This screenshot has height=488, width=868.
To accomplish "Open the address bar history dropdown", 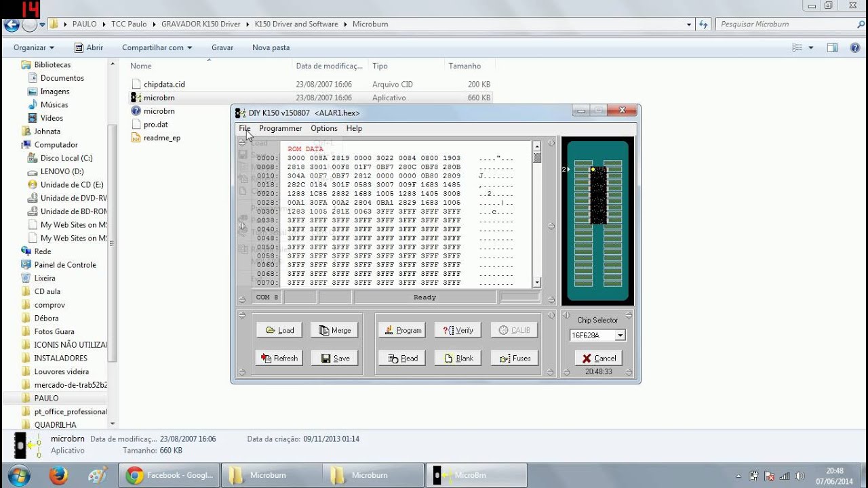I will coord(690,24).
